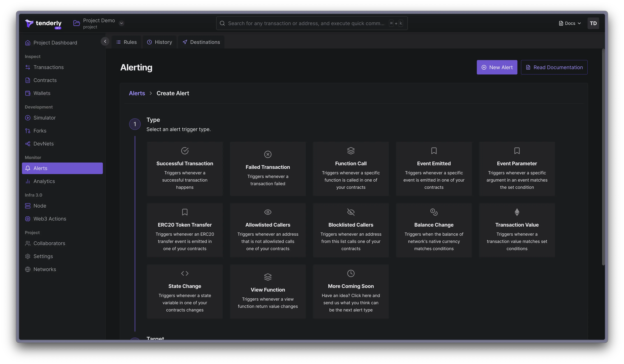Open DevNets
624x364 pixels.
(x=39, y=144)
